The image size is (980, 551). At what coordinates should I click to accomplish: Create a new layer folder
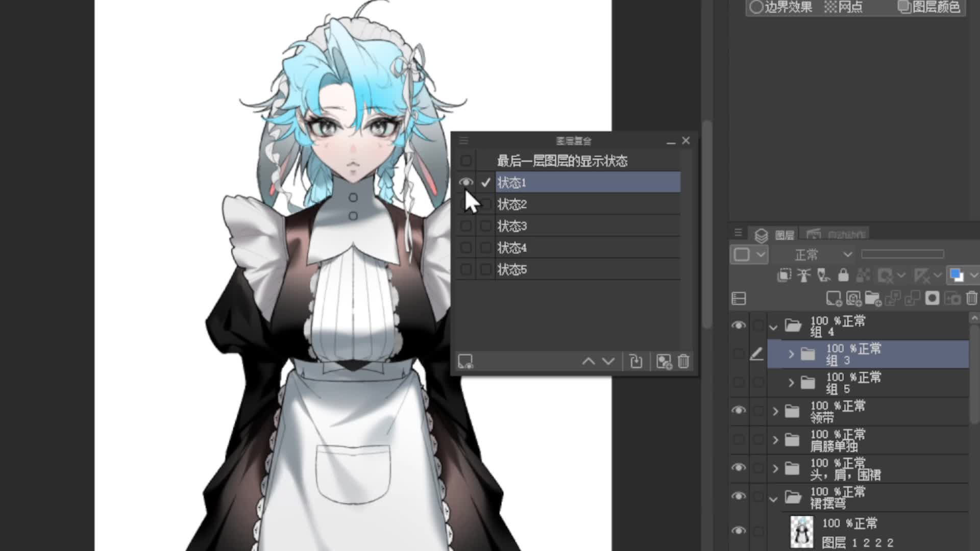[873, 298]
